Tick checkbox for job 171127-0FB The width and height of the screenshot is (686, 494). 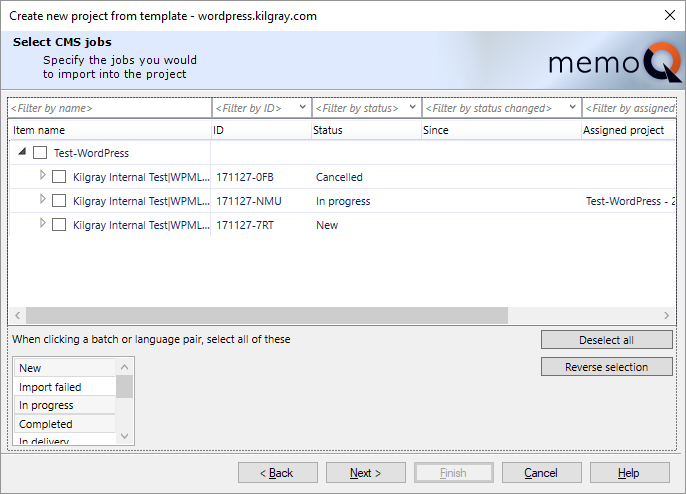[59, 177]
